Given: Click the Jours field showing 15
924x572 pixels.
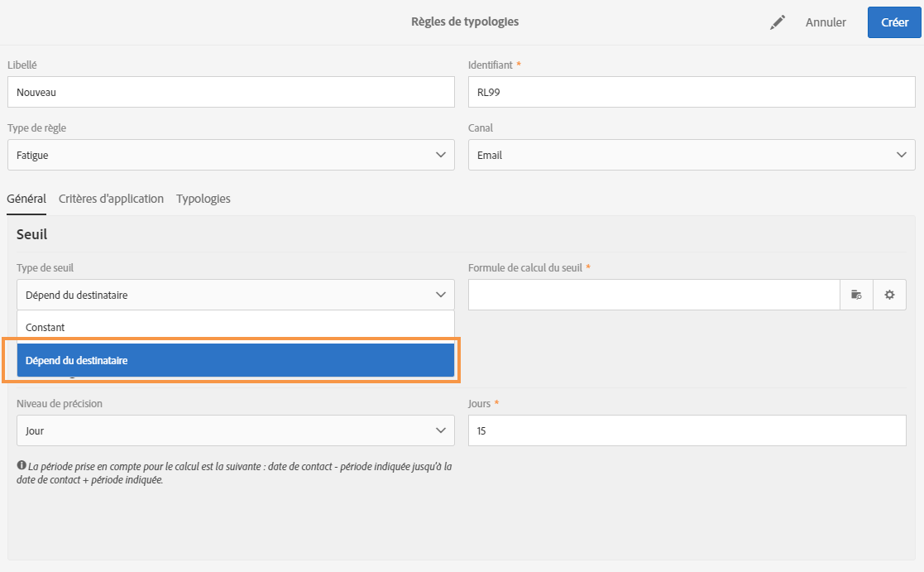Looking at the screenshot, I should pos(687,430).
